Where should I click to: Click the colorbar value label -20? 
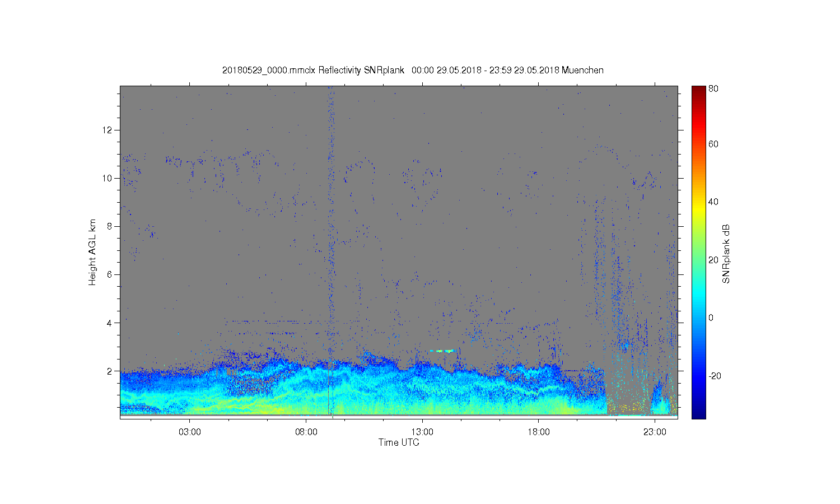pos(715,376)
